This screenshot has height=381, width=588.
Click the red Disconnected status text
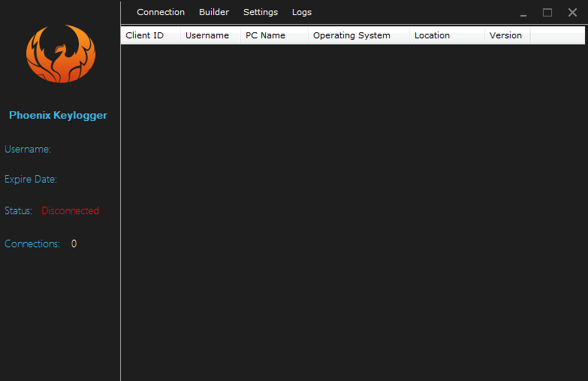pos(70,211)
